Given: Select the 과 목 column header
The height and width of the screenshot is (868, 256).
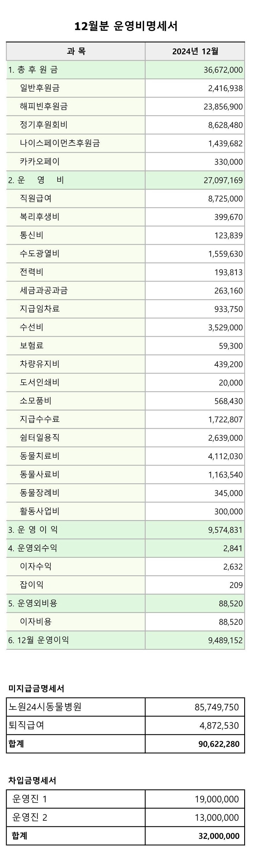Looking at the screenshot, I should [76, 51].
